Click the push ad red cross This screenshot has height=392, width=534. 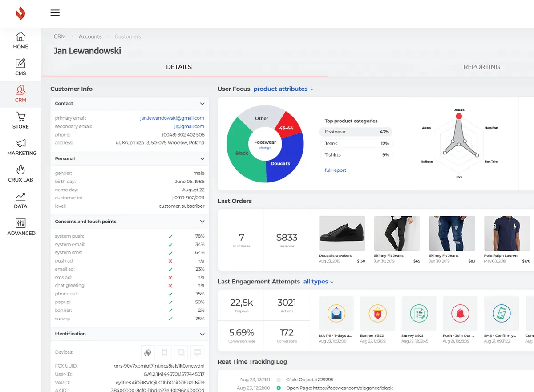[170, 261]
